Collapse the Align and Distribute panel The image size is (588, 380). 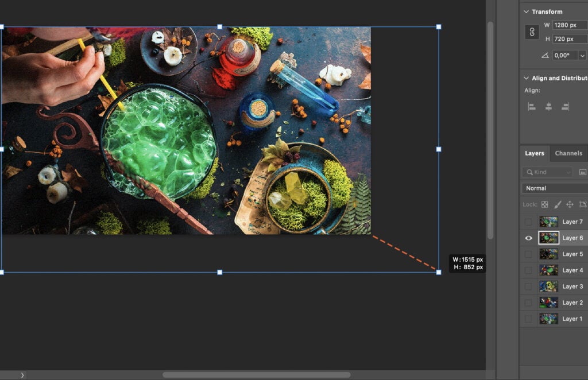coord(526,77)
